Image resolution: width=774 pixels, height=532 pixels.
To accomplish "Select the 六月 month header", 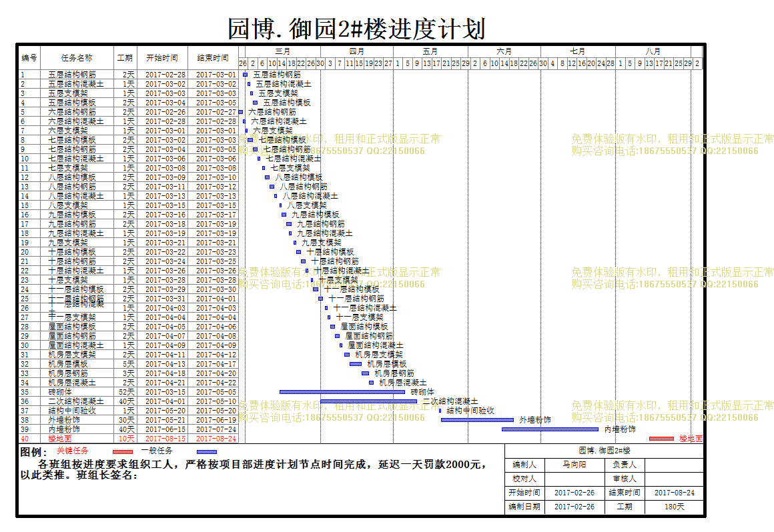I will click(x=504, y=51).
